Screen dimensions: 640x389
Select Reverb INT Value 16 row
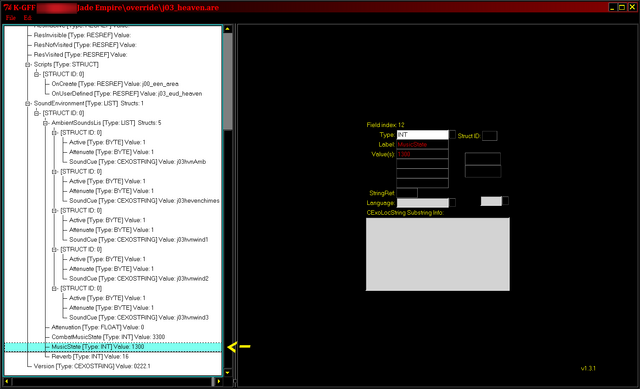[90, 357]
